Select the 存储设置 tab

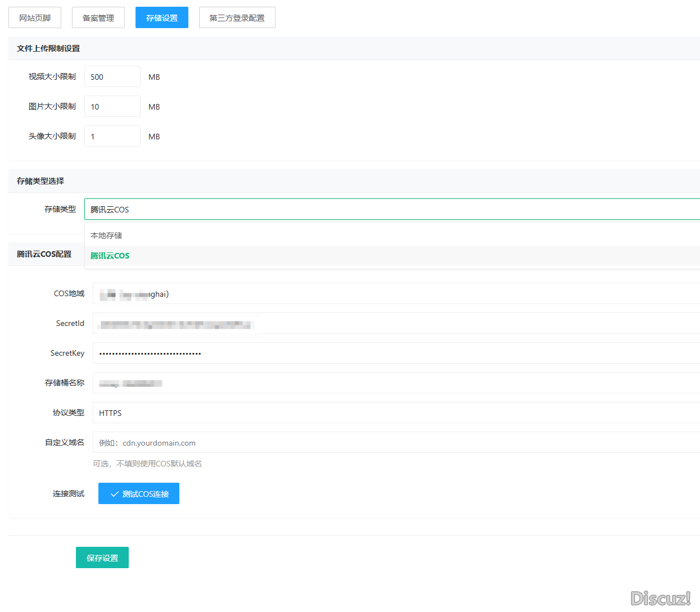[162, 18]
